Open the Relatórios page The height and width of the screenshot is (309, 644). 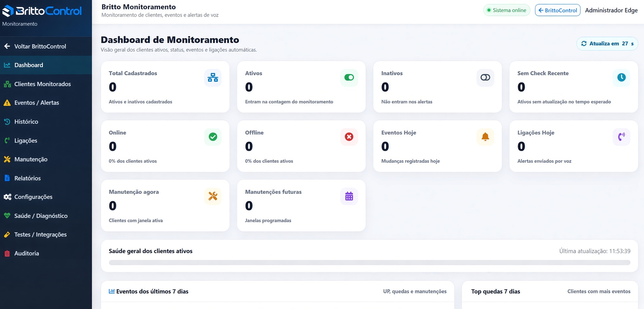(46, 178)
